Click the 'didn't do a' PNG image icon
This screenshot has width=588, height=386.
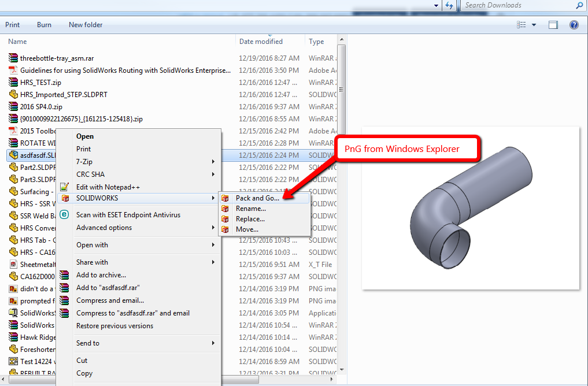[13, 288]
